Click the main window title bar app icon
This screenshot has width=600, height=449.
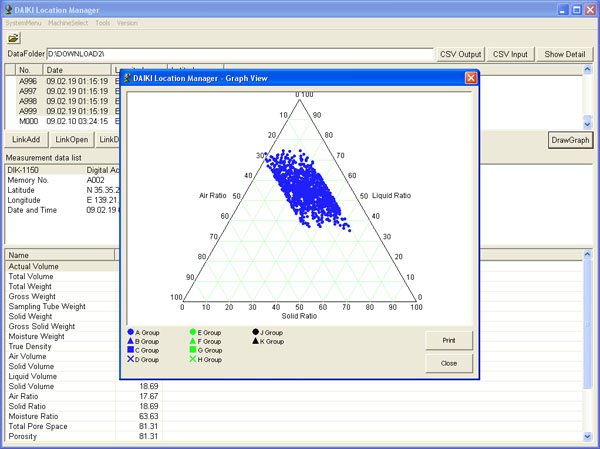point(8,10)
